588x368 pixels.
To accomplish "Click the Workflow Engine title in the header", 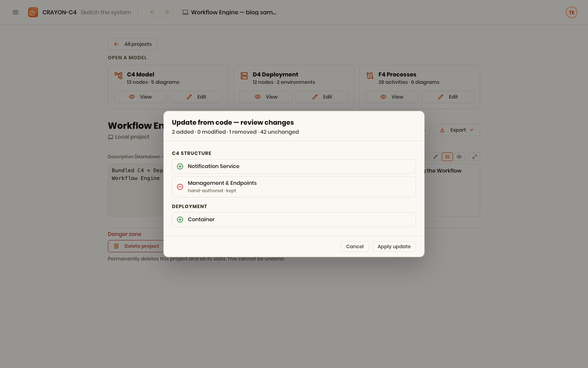I will 234,12.
